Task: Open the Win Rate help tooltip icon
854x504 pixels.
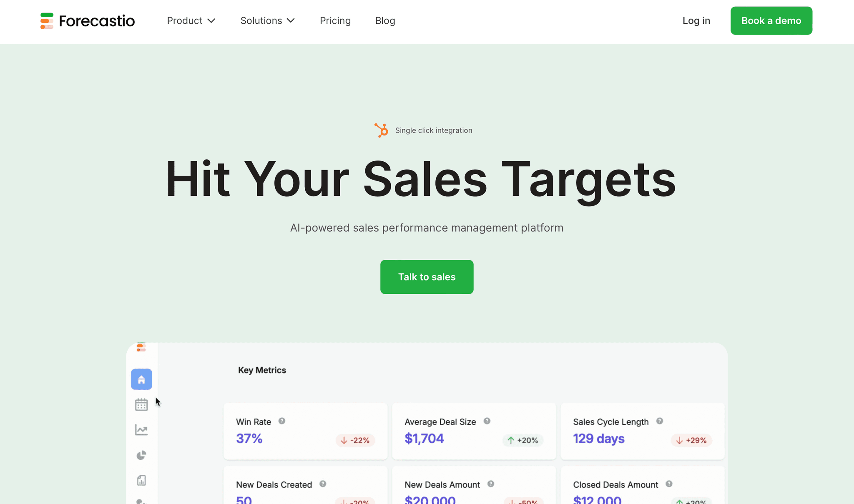Action: pos(282,421)
